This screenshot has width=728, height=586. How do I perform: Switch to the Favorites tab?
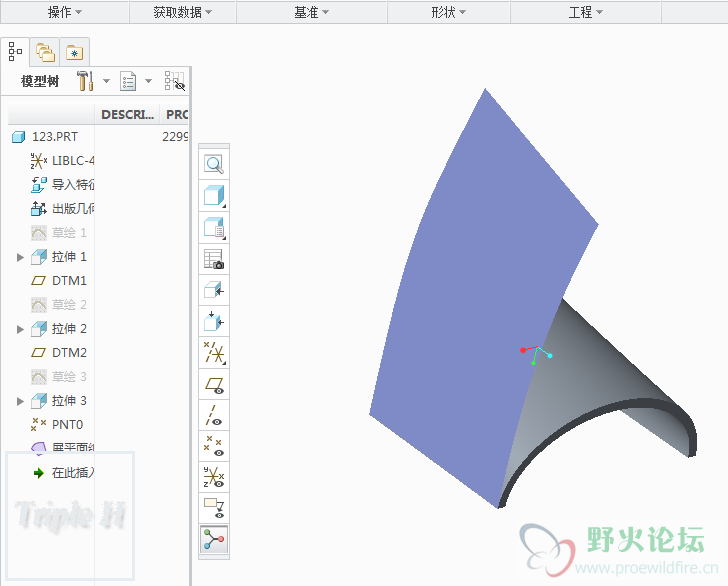74,52
